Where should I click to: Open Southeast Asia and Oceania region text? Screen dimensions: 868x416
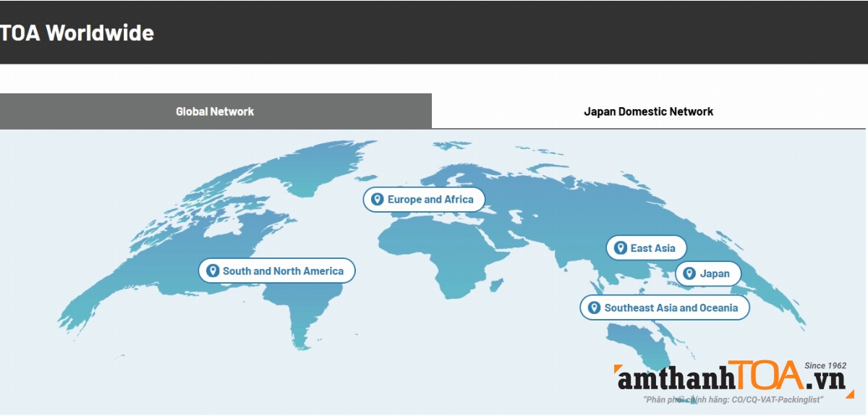point(671,308)
